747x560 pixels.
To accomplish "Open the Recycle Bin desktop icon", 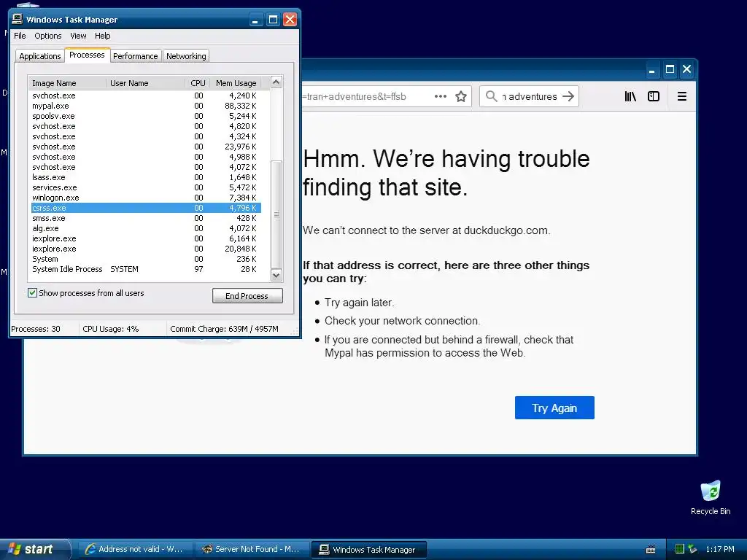I will click(x=711, y=497).
